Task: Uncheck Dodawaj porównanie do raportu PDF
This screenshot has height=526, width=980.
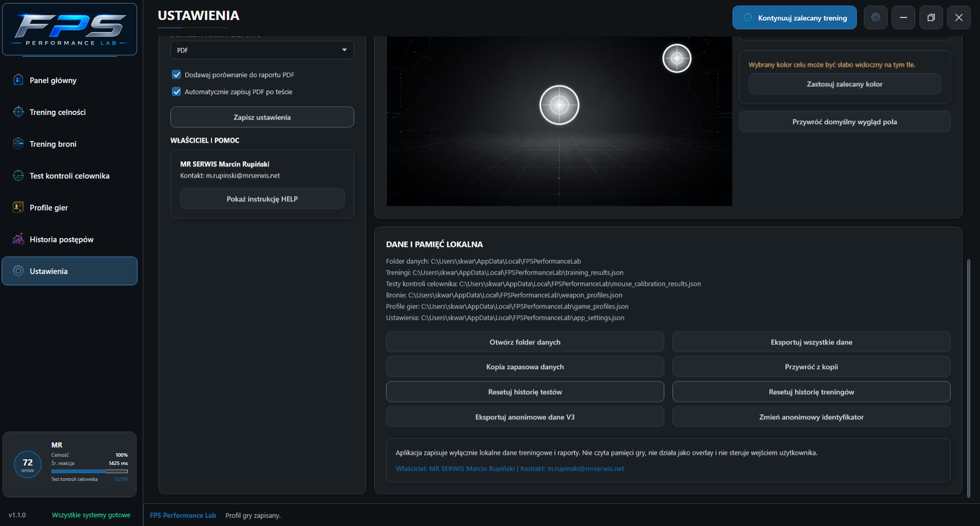Action: click(x=176, y=75)
